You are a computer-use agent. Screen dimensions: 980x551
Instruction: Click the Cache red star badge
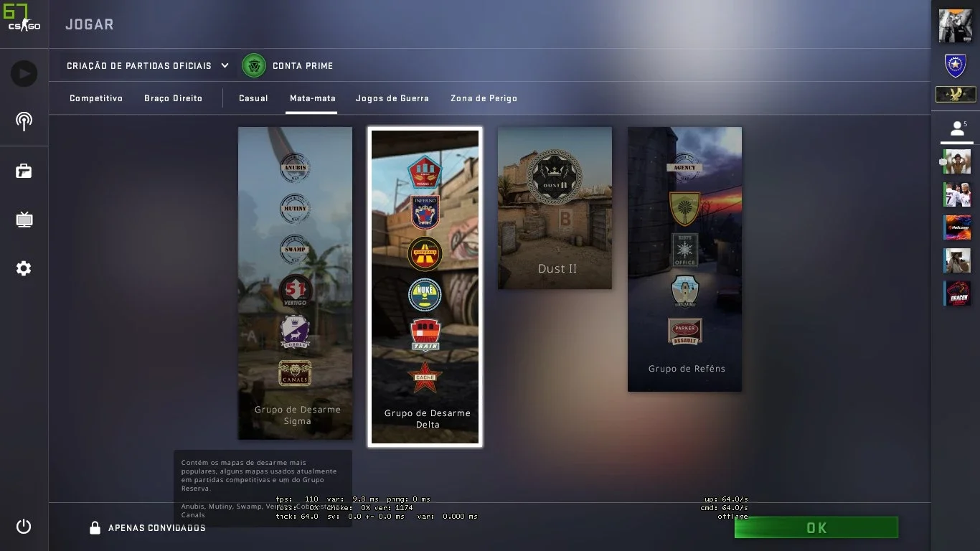point(425,377)
